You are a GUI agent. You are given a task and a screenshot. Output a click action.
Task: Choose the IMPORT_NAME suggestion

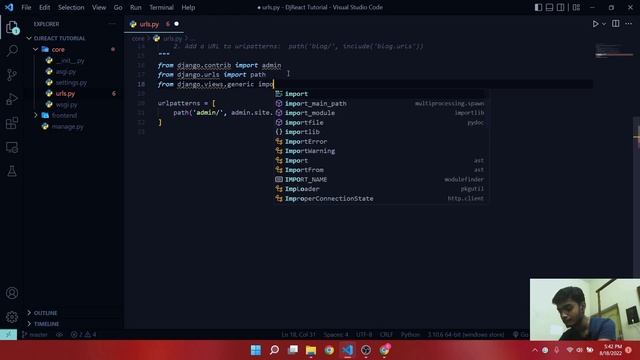pos(380,179)
